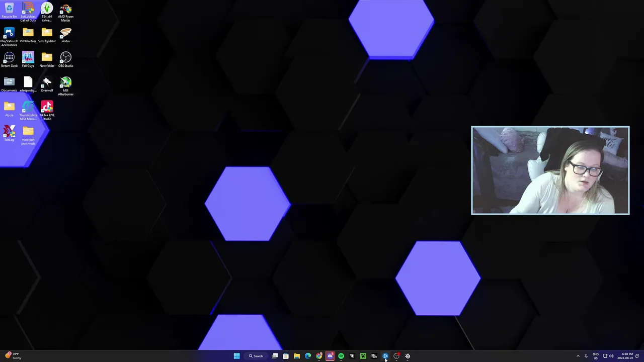Open the volume speaker tray control

coord(611,356)
